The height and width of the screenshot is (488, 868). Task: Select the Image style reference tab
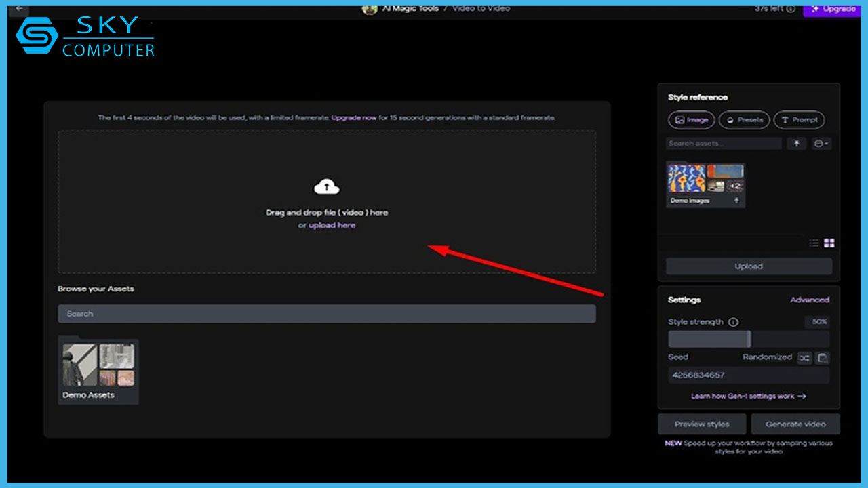coord(691,120)
